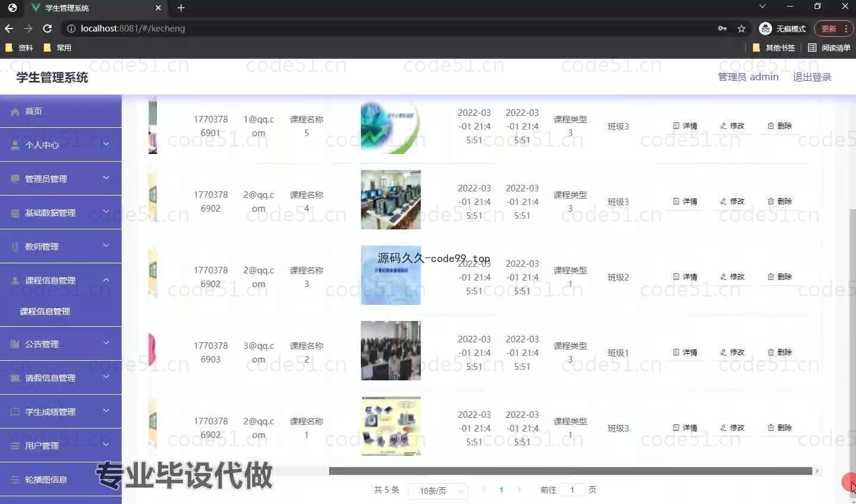Click the 教师管理 sidebar icon
This screenshot has width=856, height=504.
point(15,247)
